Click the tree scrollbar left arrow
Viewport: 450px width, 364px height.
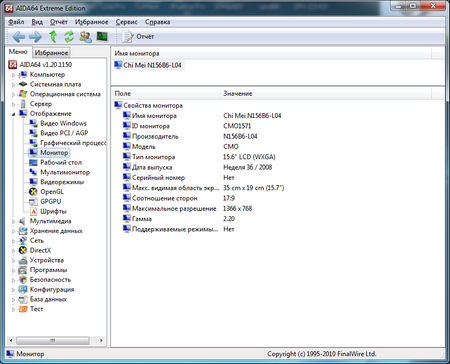tap(11, 340)
